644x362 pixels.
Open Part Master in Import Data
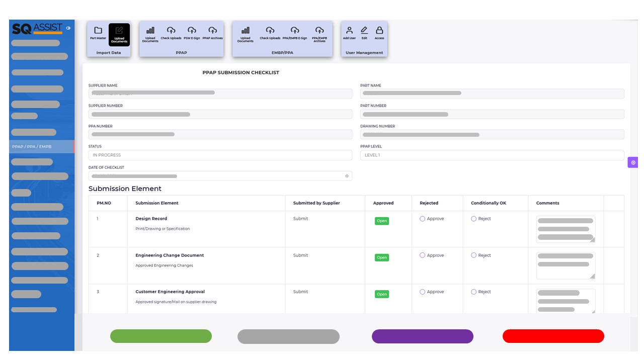98,33
